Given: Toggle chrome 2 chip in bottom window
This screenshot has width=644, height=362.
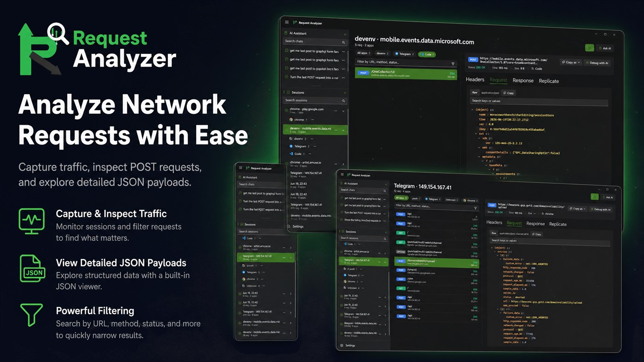Looking at the screenshot, I should [470, 200].
